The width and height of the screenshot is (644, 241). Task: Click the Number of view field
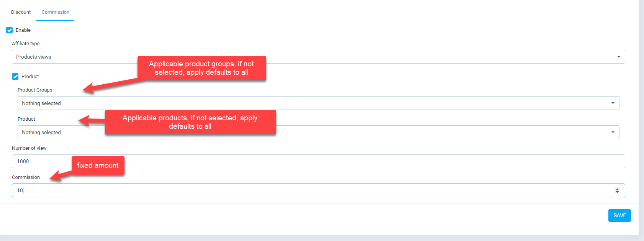click(x=318, y=161)
